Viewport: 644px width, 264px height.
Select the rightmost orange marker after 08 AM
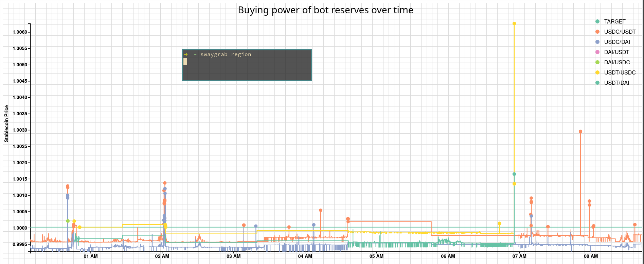635,225
